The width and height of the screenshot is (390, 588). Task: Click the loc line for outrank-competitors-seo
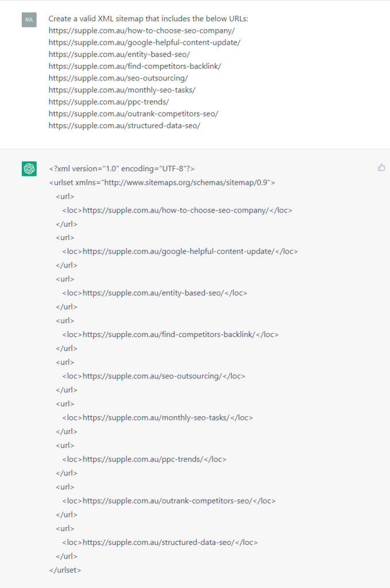pos(169,501)
